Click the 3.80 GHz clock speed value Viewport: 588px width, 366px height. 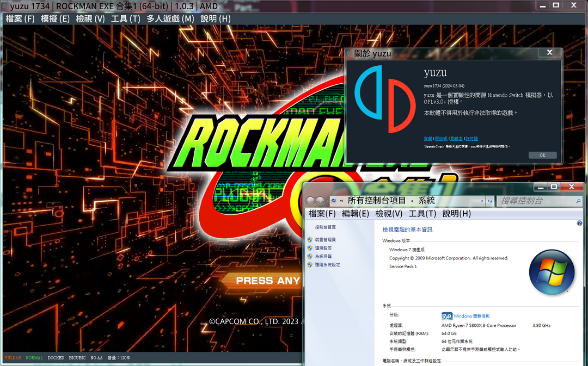click(542, 326)
